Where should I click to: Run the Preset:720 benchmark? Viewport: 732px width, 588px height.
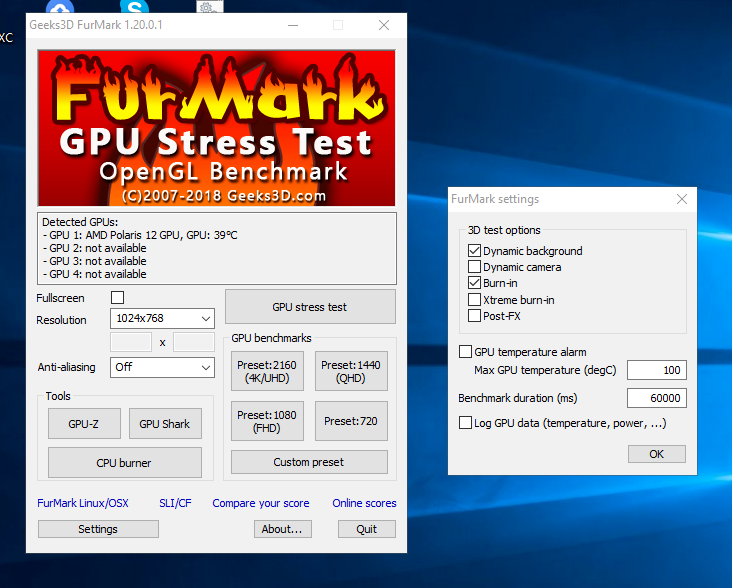click(x=351, y=421)
